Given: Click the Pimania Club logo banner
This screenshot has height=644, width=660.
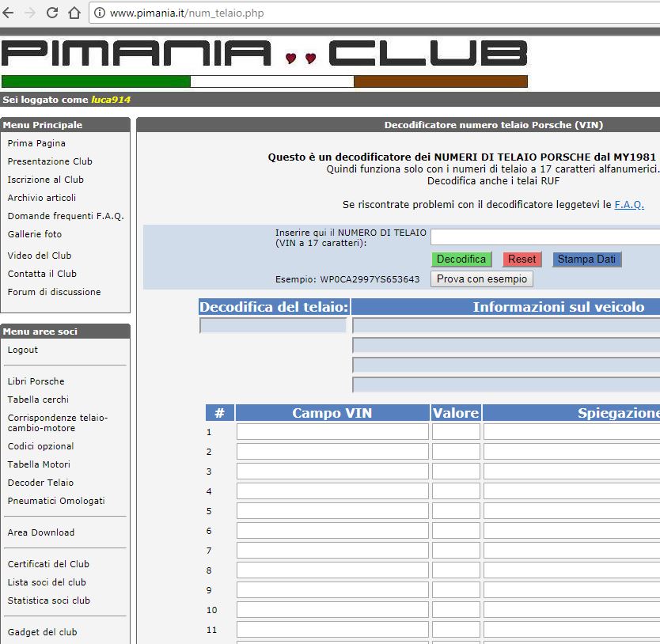Looking at the screenshot, I should click(264, 63).
